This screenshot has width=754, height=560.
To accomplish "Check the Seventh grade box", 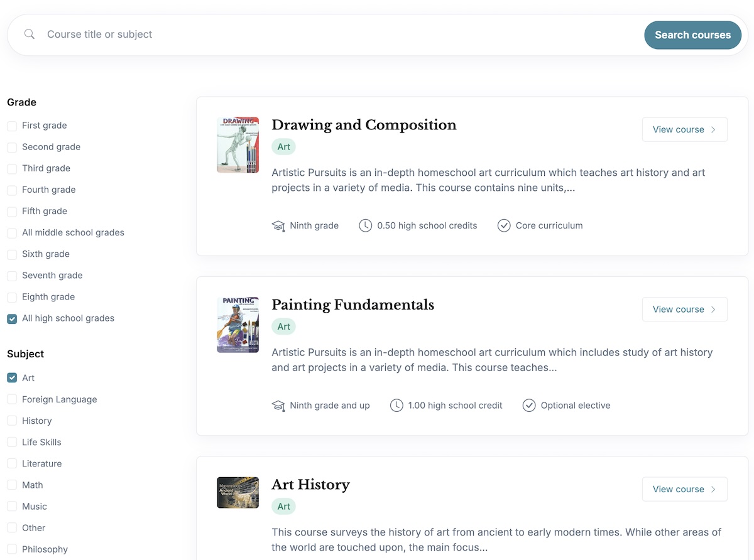I will (x=12, y=275).
